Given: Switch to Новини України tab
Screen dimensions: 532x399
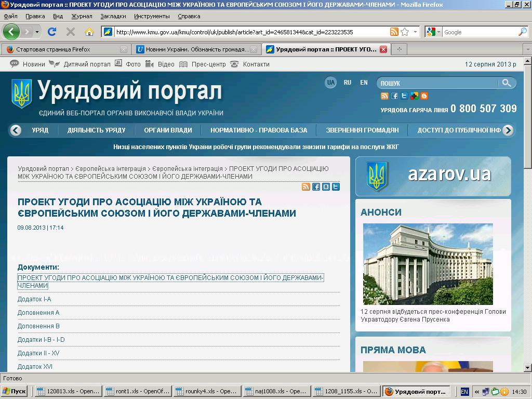Looking at the screenshot, I should (196, 49).
